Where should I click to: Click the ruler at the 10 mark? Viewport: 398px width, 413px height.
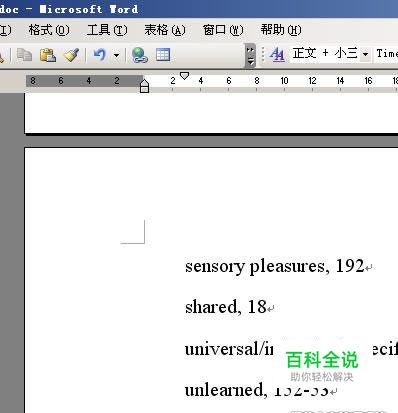284,81
